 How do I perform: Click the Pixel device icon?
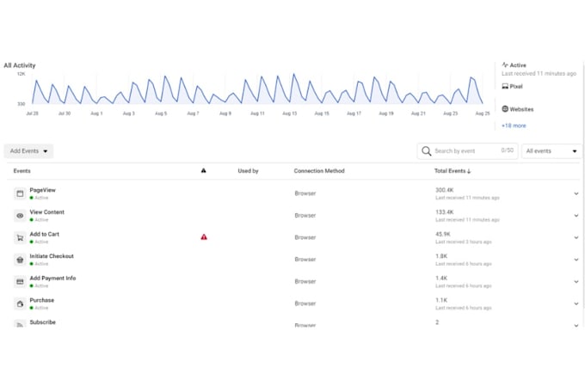click(505, 86)
